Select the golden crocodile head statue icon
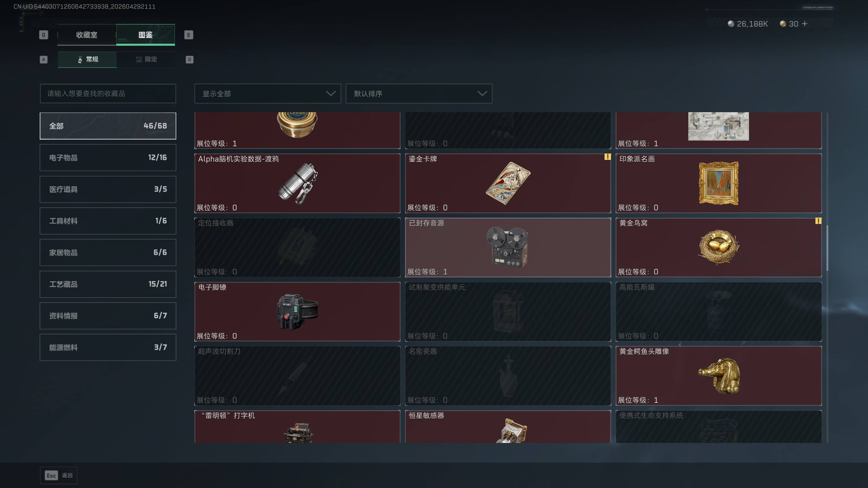This screenshot has height=488, width=868. [x=719, y=375]
